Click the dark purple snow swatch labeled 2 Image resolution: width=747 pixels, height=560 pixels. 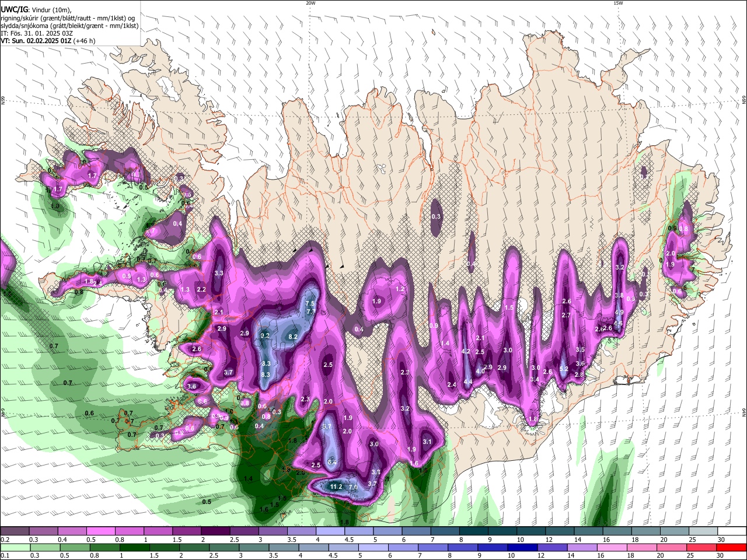pyautogui.click(x=215, y=531)
